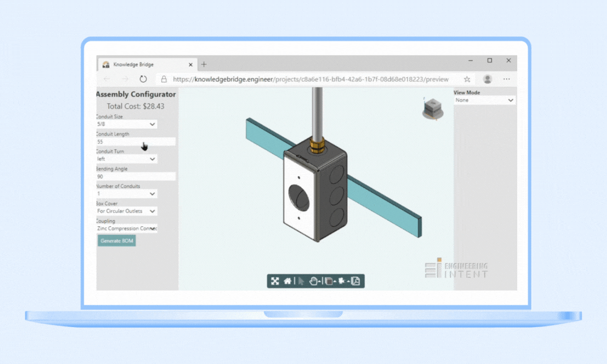Click the camera view icon in the viewer toolbar

coord(341,281)
